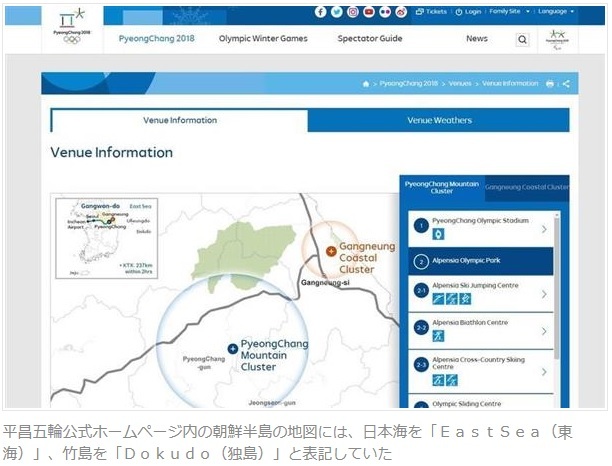Click the share icon in breadcrumb bar
This screenshot has height=466, width=612.
[565, 84]
